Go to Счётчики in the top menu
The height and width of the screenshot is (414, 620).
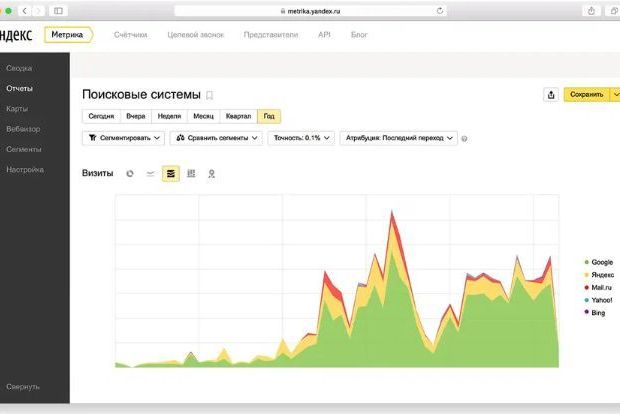click(130, 35)
